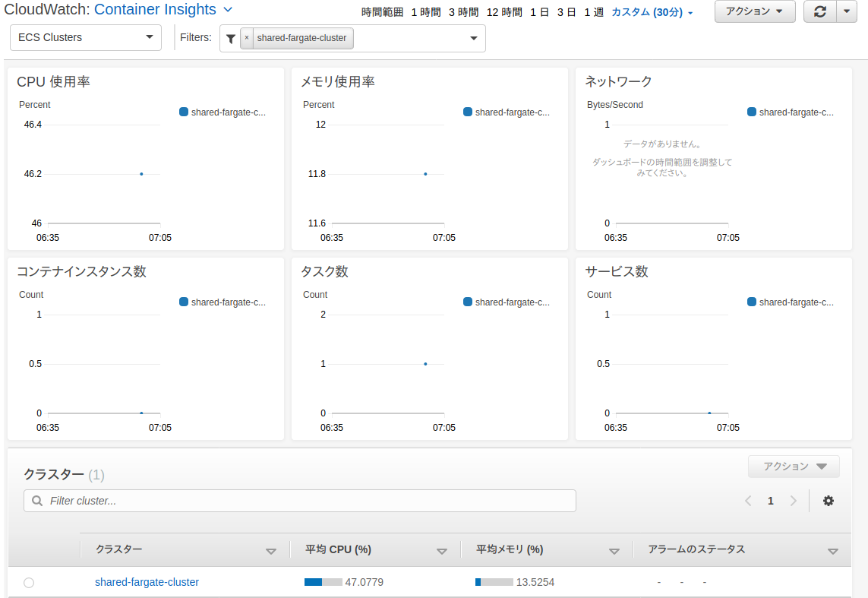The height and width of the screenshot is (598, 868).
Task: Click the average CPU progress bar
Action: pos(324,582)
